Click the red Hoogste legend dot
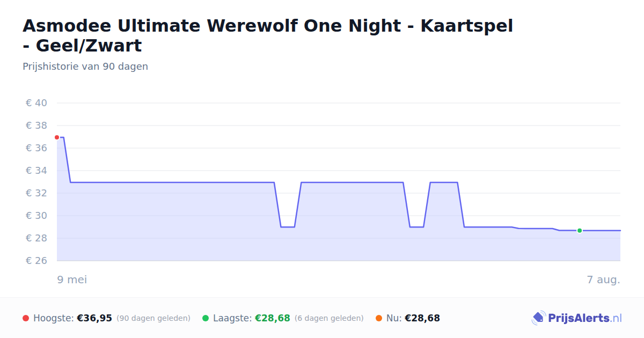The image size is (644, 338). coord(26,318)
